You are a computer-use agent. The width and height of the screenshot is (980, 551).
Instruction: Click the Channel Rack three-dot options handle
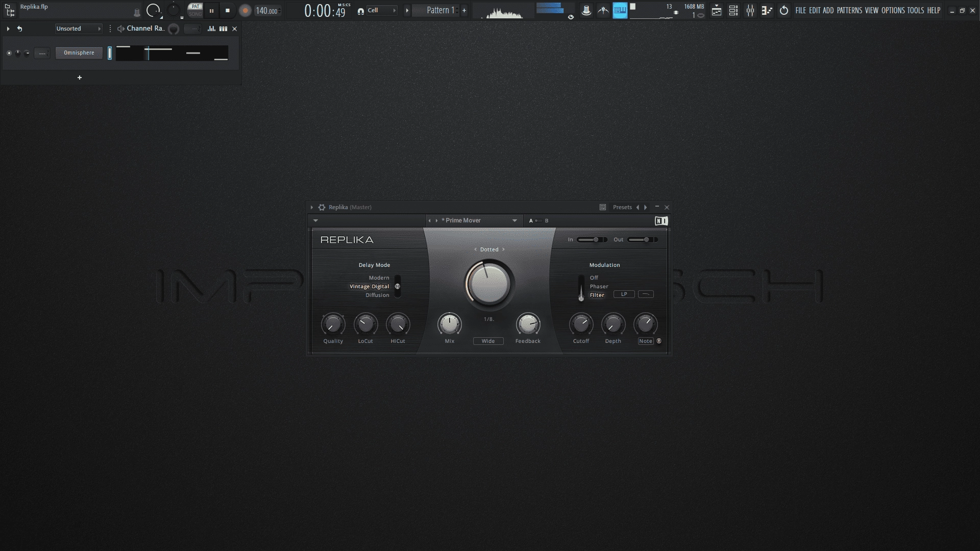click(x=110, y=29)
